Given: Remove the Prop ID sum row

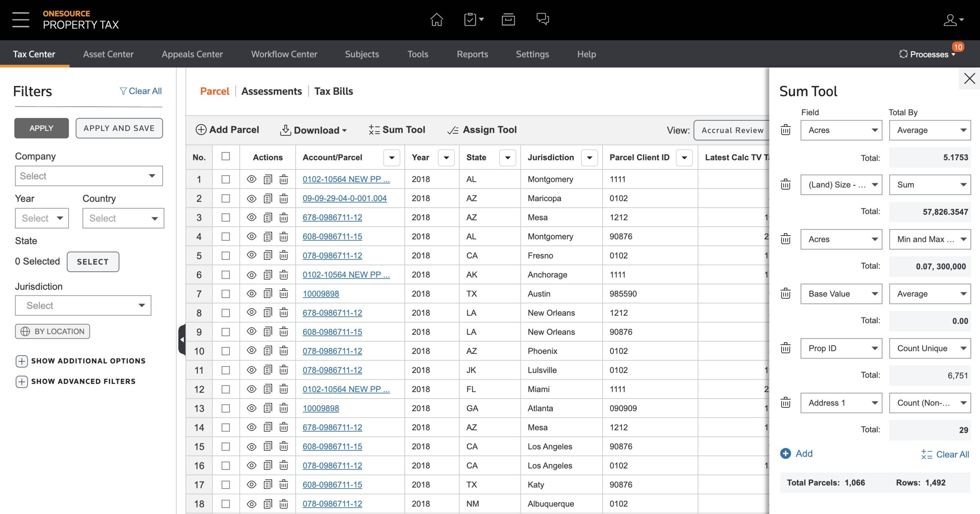Looking at the screenshot, I should point(786,348).
